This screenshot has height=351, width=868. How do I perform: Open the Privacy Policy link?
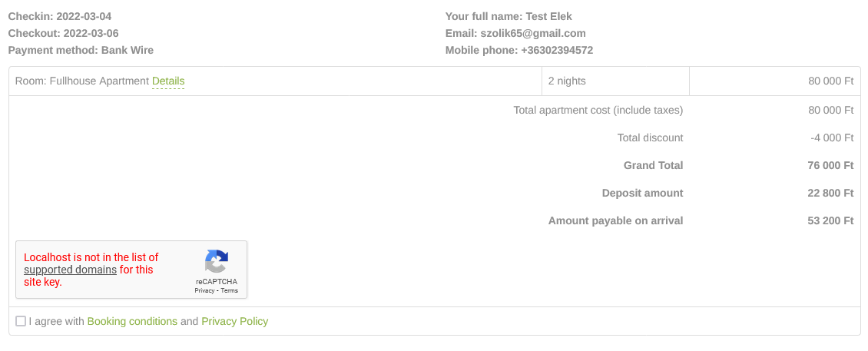234,321
